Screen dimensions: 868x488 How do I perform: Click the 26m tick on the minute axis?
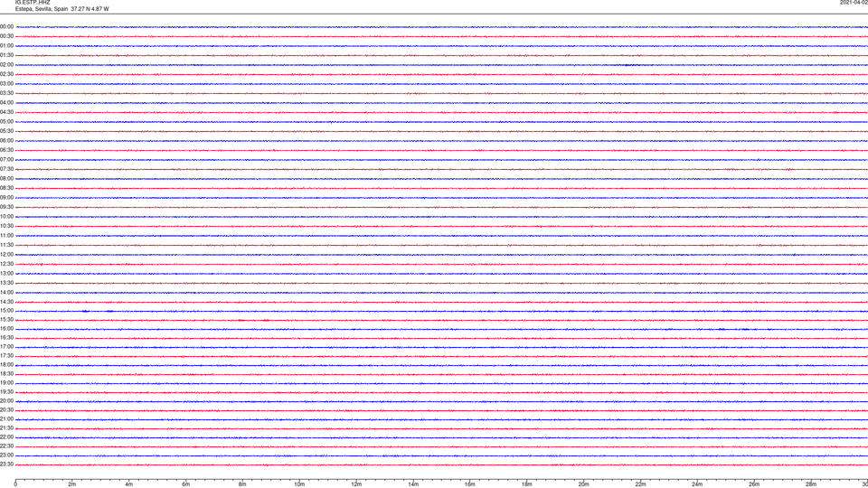point(754,484)
